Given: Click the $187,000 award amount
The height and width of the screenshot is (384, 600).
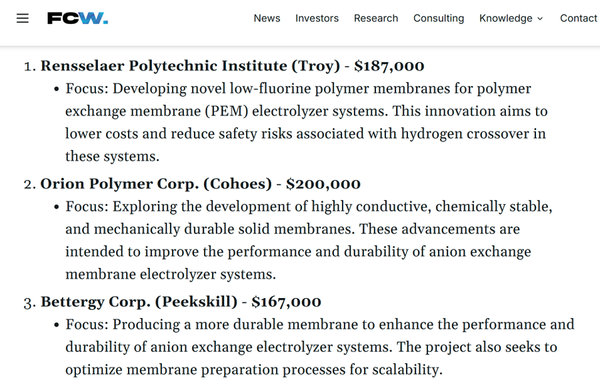Looking at the screenshot, I should point(389,66).
